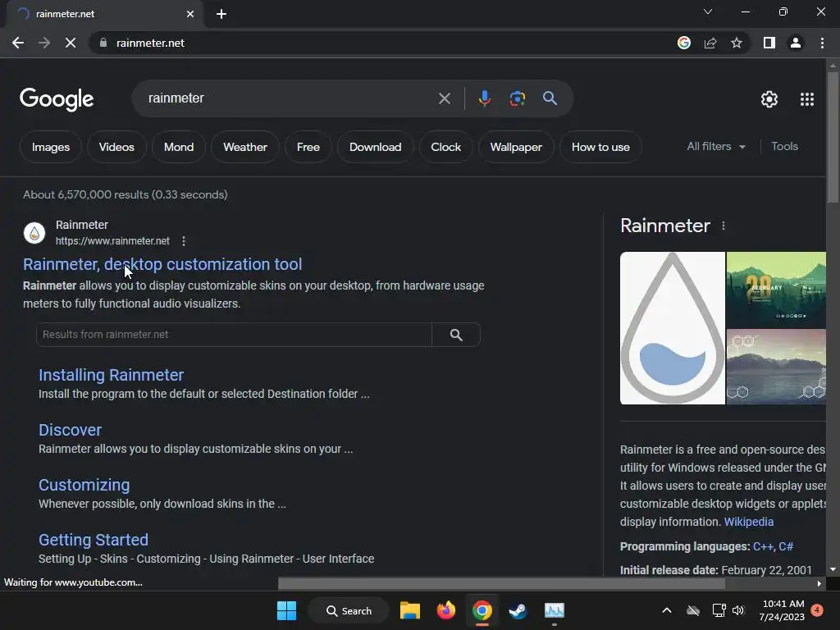Click the rainmeter search input field
Screen dimensions: 840x630
pos(290,98)
